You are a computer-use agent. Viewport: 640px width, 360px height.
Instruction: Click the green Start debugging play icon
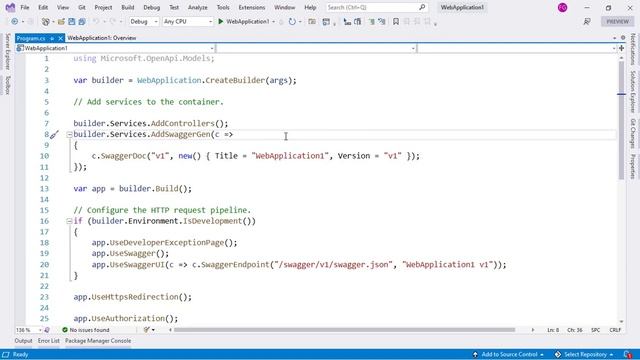pos(221,22)
